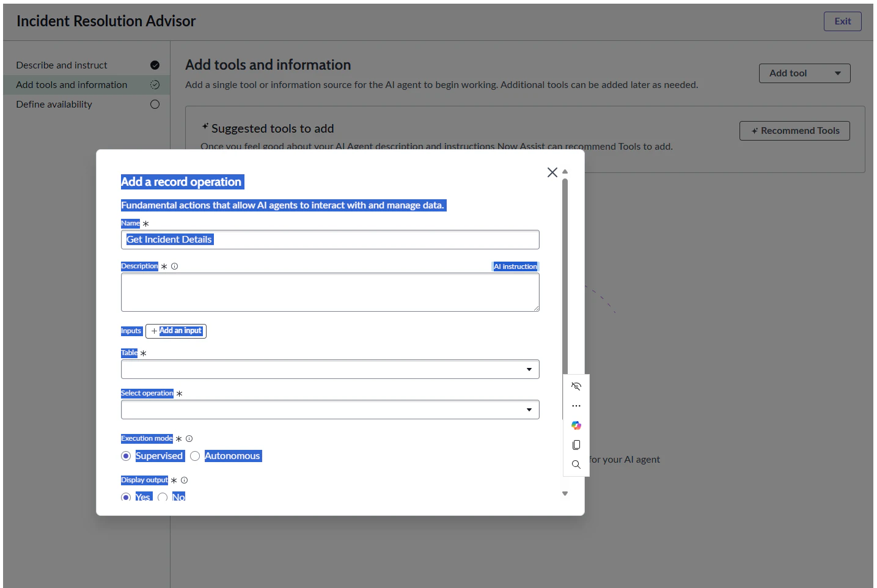Click the "Add a record operation" heading
This screenshot has width=877, height=588.
click(182, 182)
